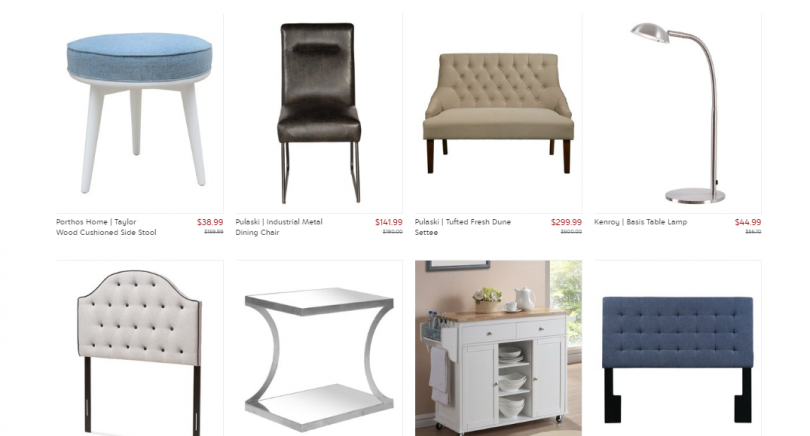Image resolution: width=810 pixels, height=436 pixels.
Task: Click Kenroy Basis Table Lamp title
Action: (641, 222)
